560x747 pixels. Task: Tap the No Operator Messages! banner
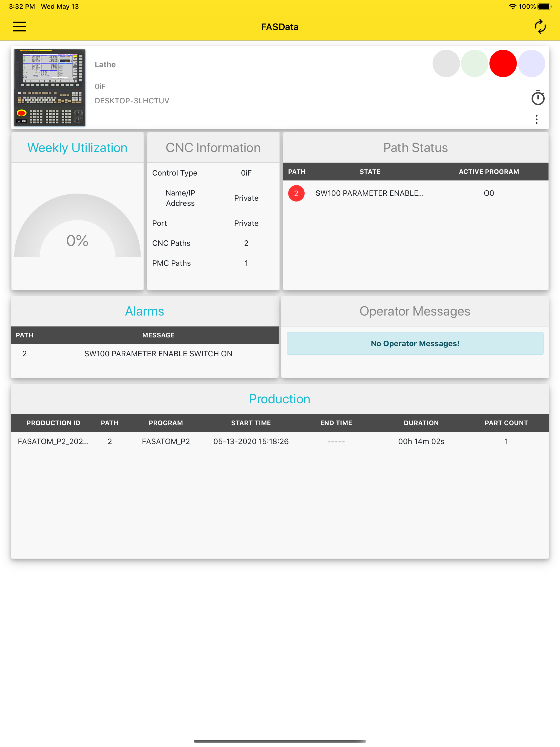click(x=415, y=343)
